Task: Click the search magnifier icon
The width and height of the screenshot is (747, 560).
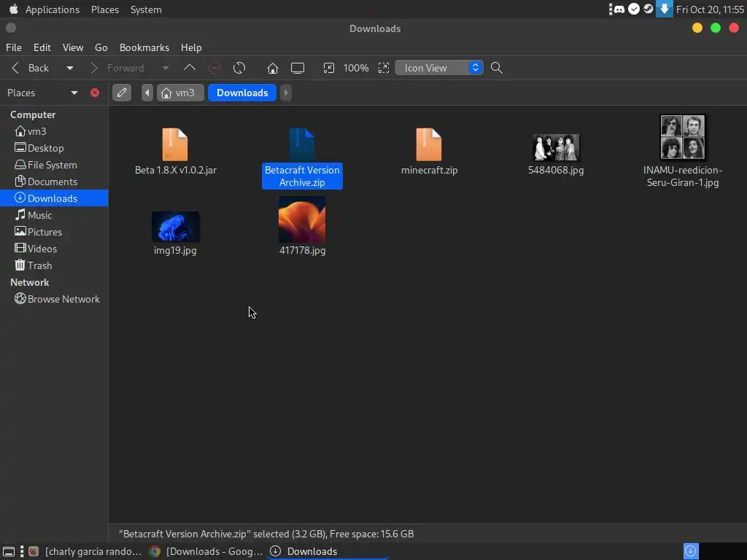Action: click(x=496, y=68)
